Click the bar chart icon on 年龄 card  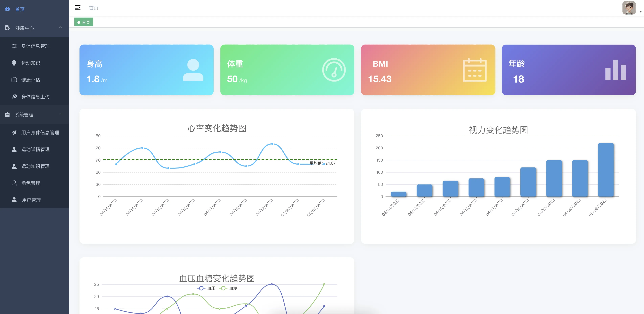[x=615, y=70]
